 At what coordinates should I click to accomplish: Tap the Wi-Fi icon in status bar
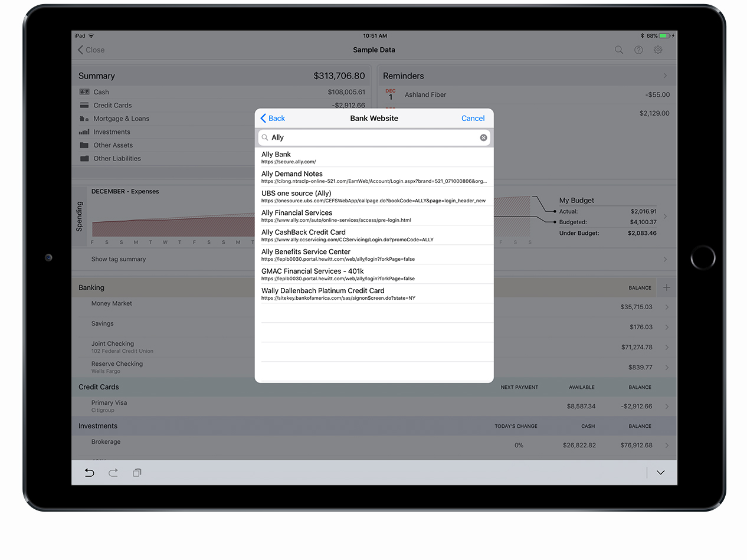pos(91,36)
